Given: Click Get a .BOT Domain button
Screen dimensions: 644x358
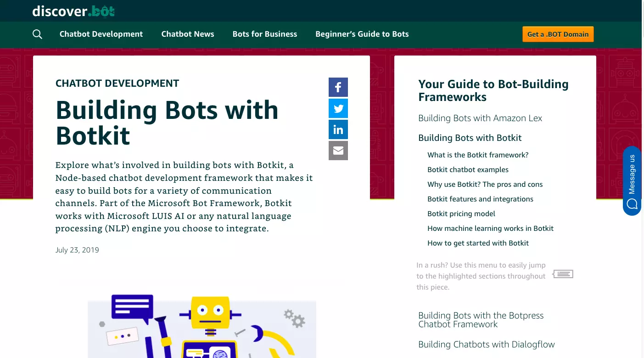Looking at the screenshot, I should pos(558,34).
